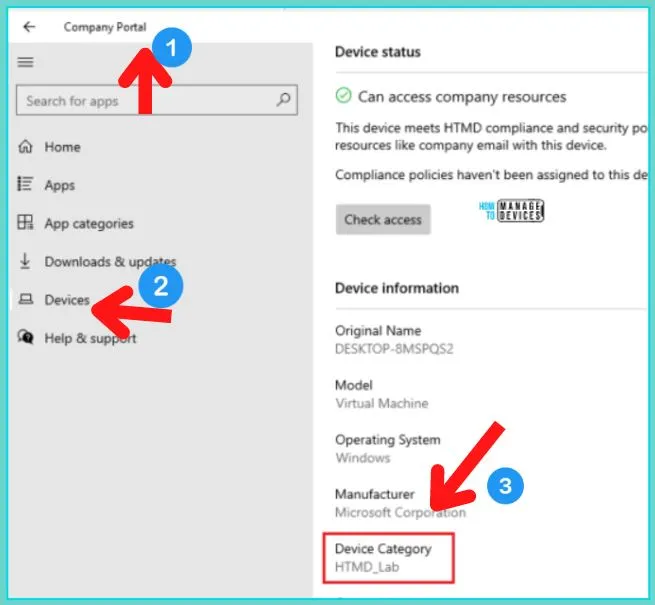
Task: Click the Original Name label
Action: 378,330
